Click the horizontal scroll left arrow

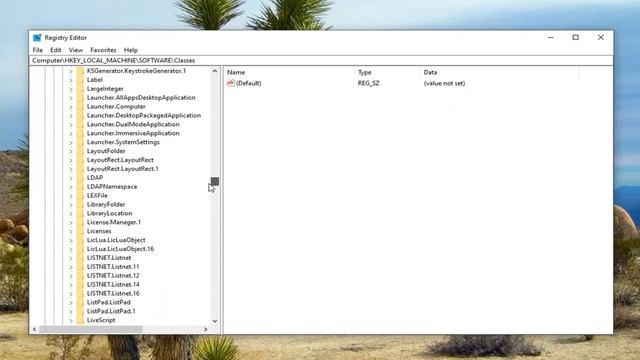point(34,329)
